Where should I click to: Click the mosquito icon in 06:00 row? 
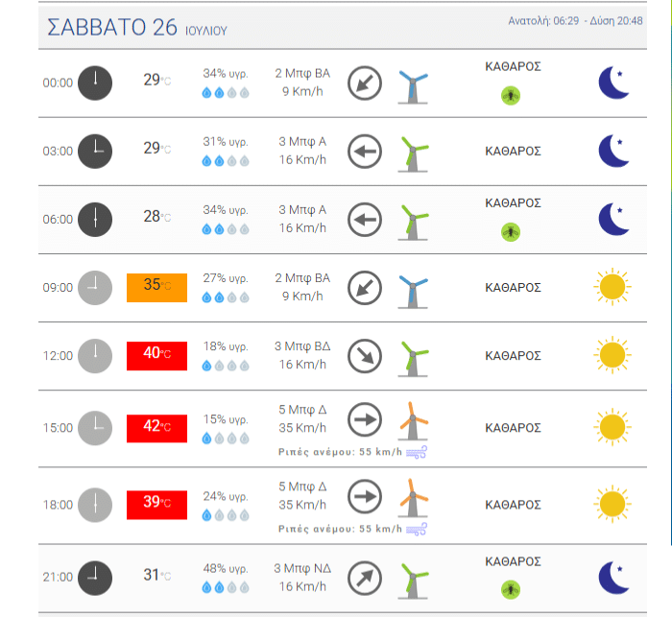pos(511,232)
